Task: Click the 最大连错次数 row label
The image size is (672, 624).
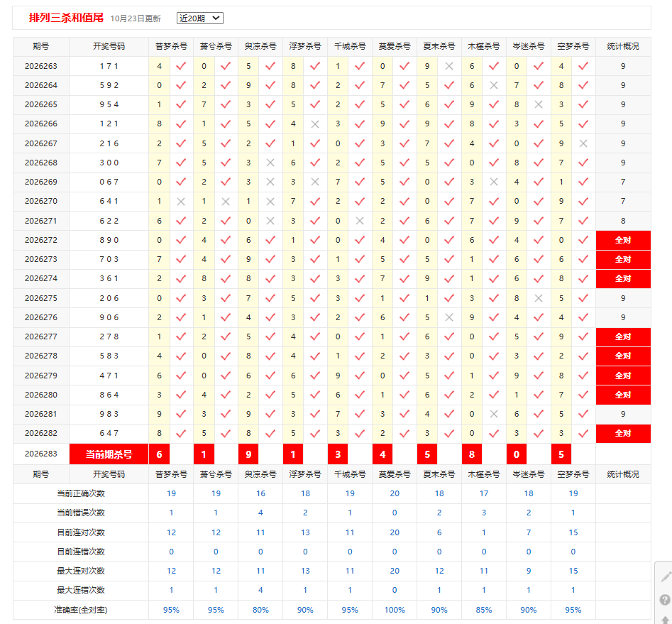Action: pyautogui.click(x=81, y=591)
